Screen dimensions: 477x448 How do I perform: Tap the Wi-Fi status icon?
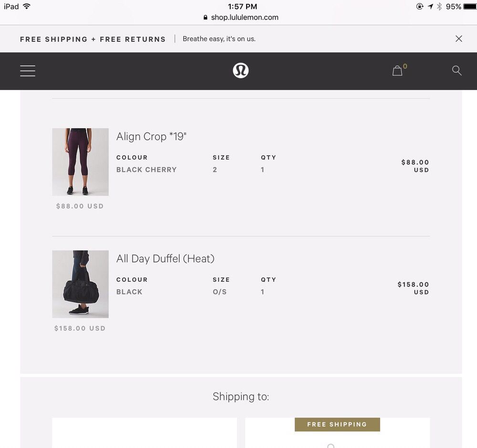tap(27, 6)
